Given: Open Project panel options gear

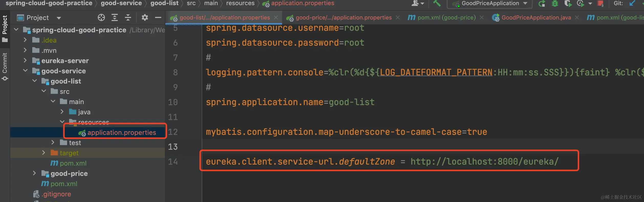Looking at the screenshot, I should pos(145,17).
